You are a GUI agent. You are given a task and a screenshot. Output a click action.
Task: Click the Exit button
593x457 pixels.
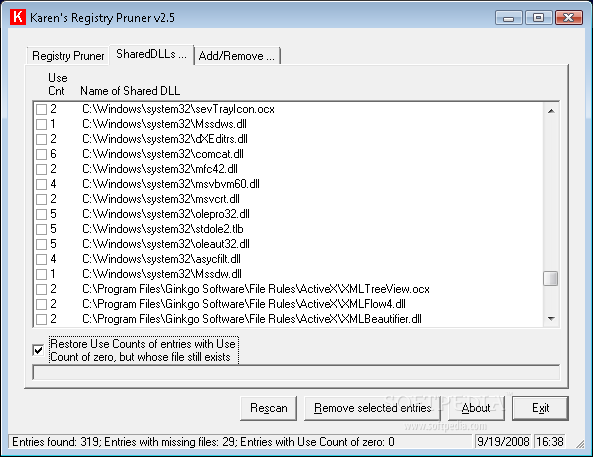pos(540,408)
